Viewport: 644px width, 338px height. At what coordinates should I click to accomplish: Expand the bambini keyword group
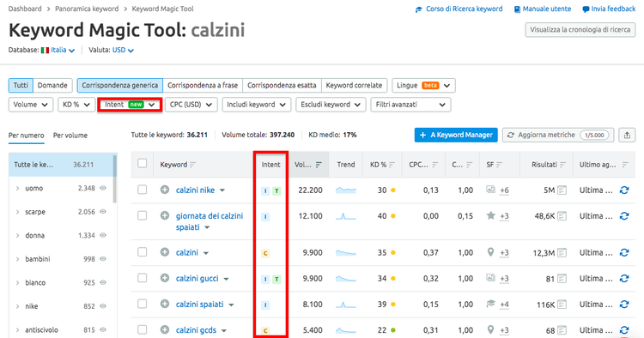18,259
